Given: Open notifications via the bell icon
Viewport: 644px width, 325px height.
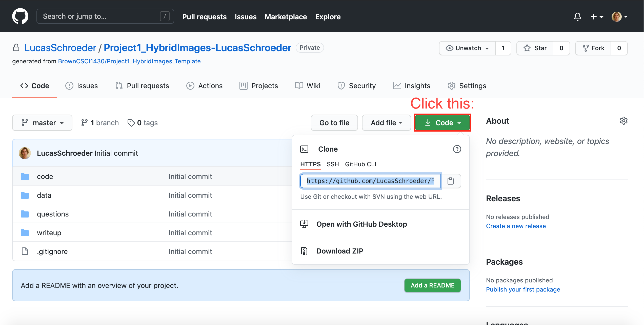Looking at the screenshot, I should [x=577, y=16].
